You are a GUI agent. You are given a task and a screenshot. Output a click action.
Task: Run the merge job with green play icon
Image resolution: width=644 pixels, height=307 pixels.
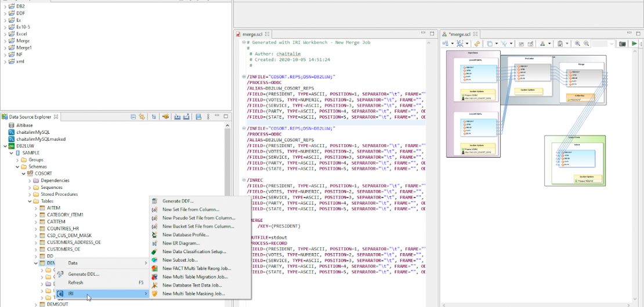tap(635, 43)
